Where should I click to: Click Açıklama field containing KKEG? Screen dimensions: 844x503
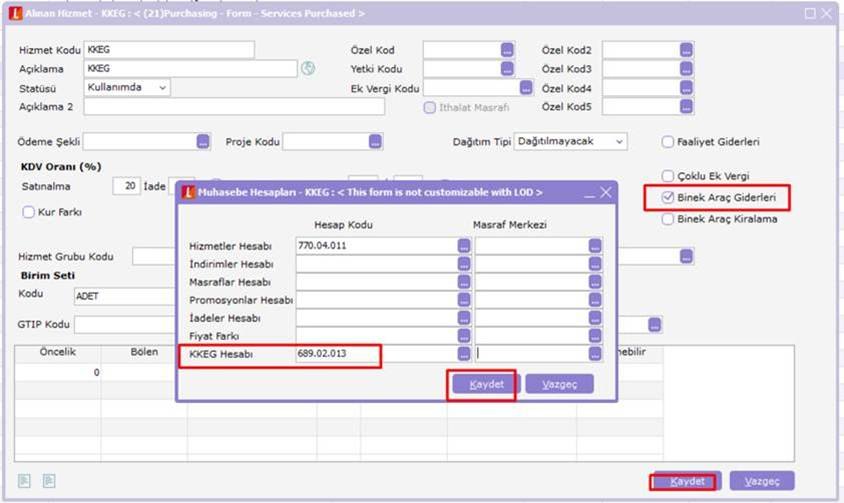pos(190,68)
